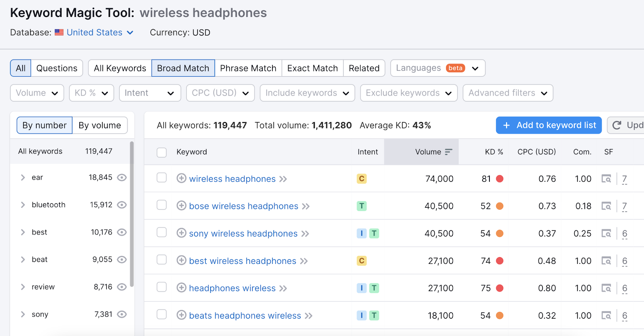Select the Questions tab
Screen dimensions: 644x336
[57, 68]
